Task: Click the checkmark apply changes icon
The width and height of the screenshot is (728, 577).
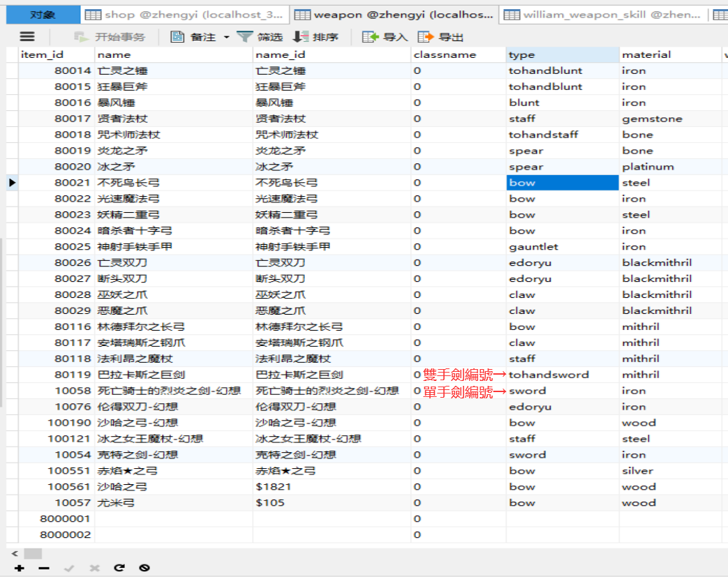Action: (69, 568)
